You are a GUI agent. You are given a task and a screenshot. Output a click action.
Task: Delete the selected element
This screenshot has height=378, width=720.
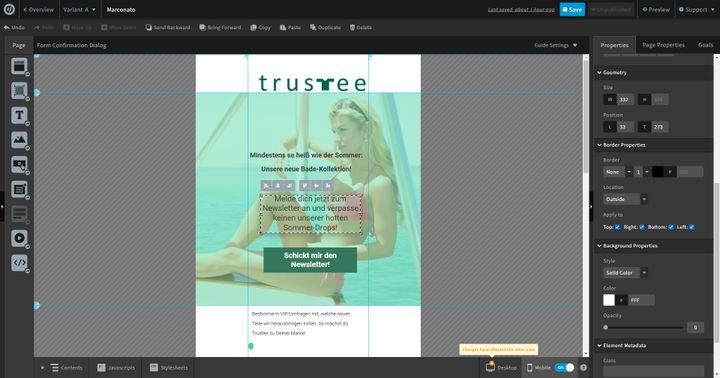coord(361,28)
